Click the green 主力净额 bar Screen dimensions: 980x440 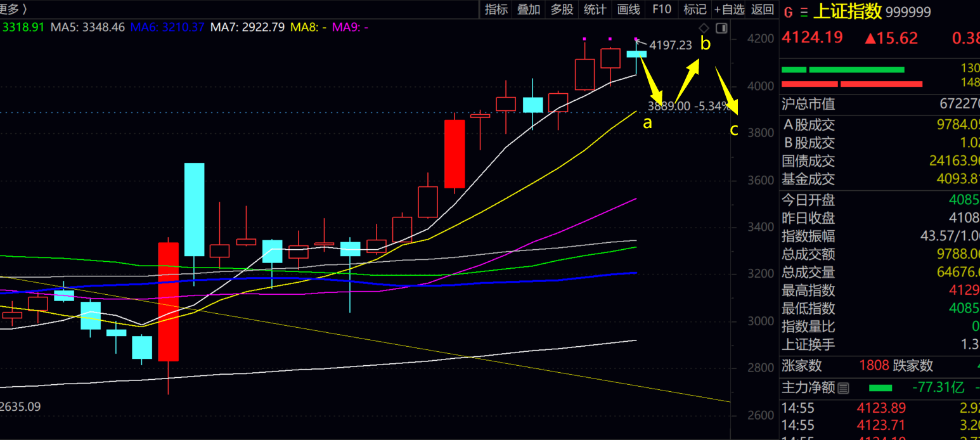click(x=880, y=388)
